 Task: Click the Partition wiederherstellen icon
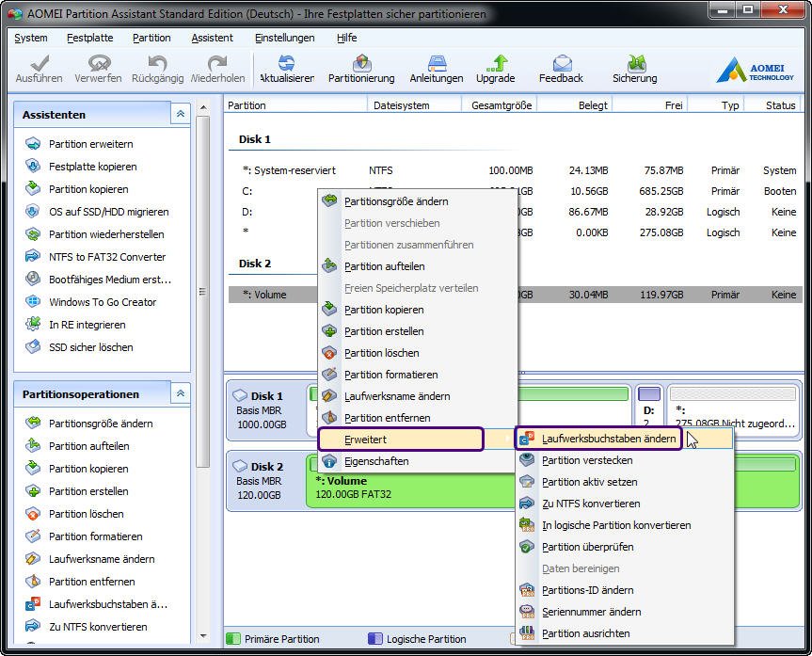point(33,234)
